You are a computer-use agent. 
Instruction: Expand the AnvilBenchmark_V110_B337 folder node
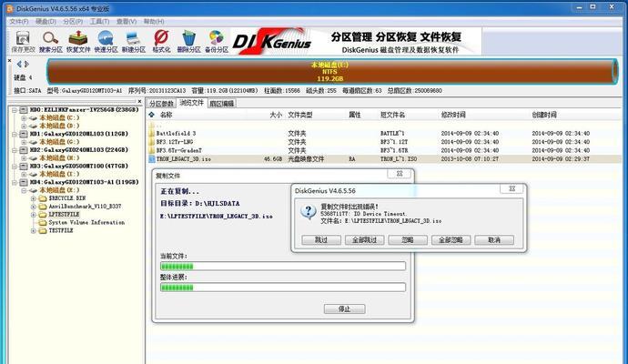34,207
